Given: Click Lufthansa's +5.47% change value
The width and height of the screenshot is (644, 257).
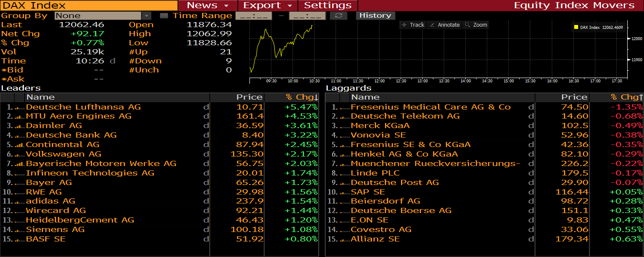Looking at the screenshot, I should click(x=301, y=107).
